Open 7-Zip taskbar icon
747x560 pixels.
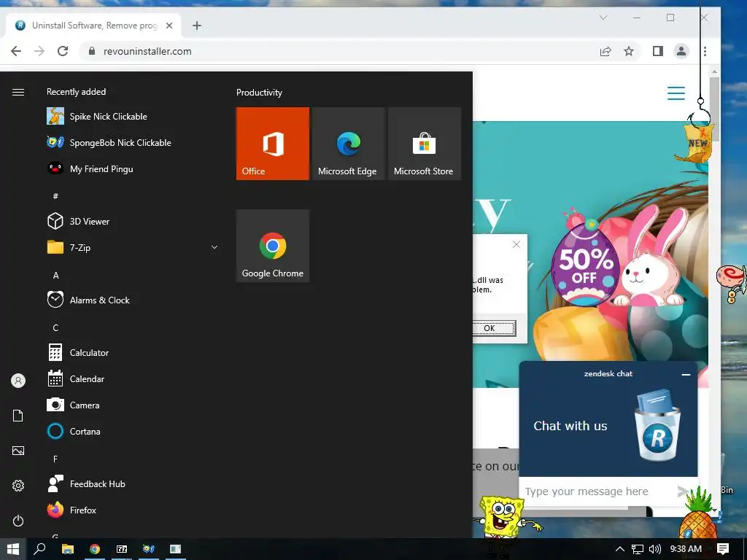122,549
